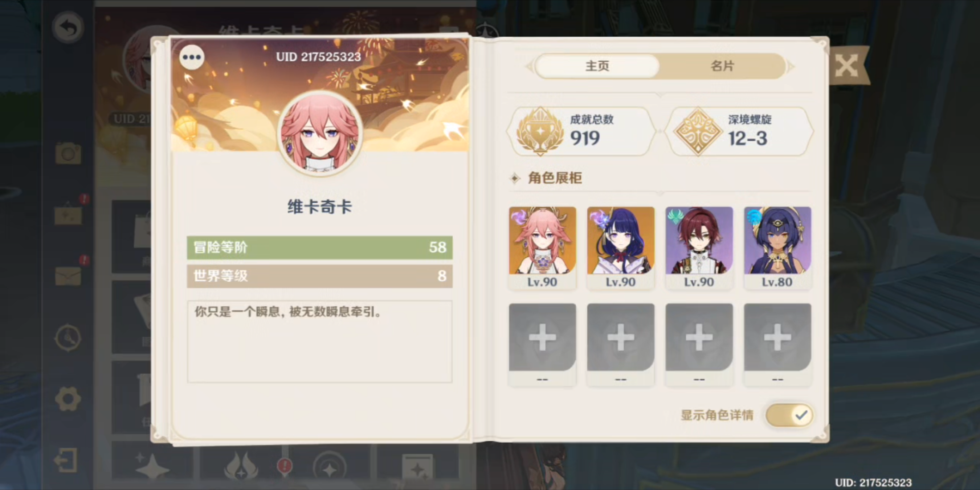This screenshot has height=490, width=980.
Task: Open the settings gear icon
Action: coord(68,399)
